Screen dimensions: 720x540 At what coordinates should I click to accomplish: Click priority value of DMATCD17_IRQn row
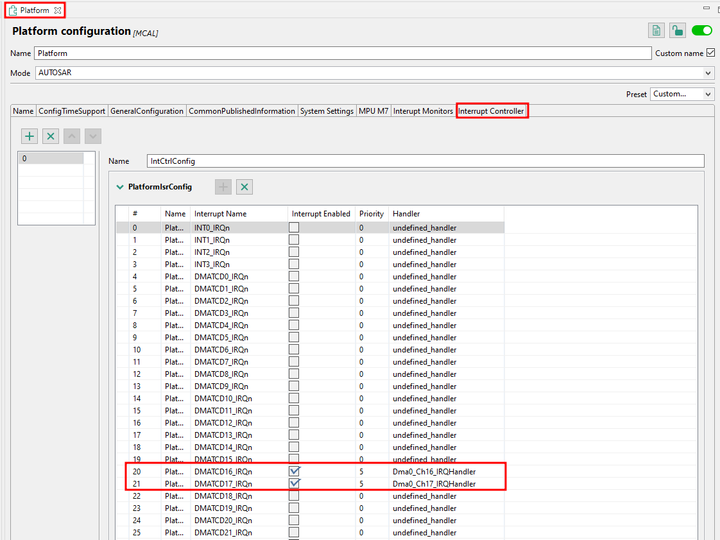pyautogui.click(x=361, y=484)
